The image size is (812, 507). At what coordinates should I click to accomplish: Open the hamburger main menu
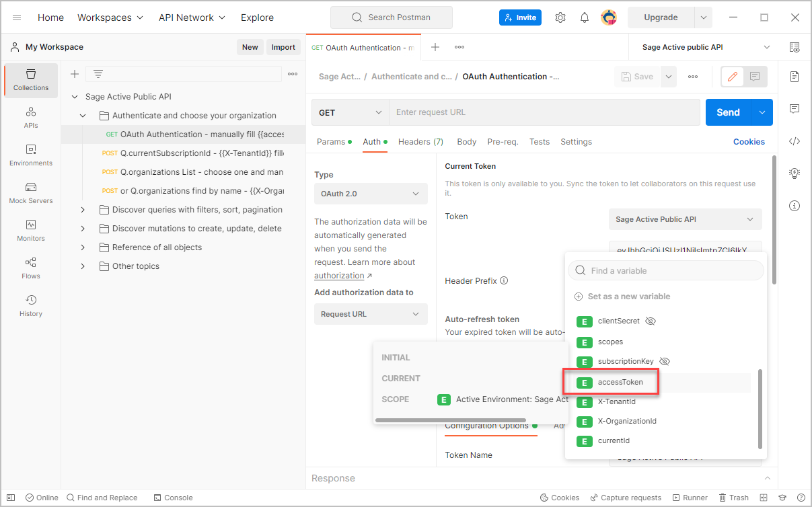[x=17, y=17]
